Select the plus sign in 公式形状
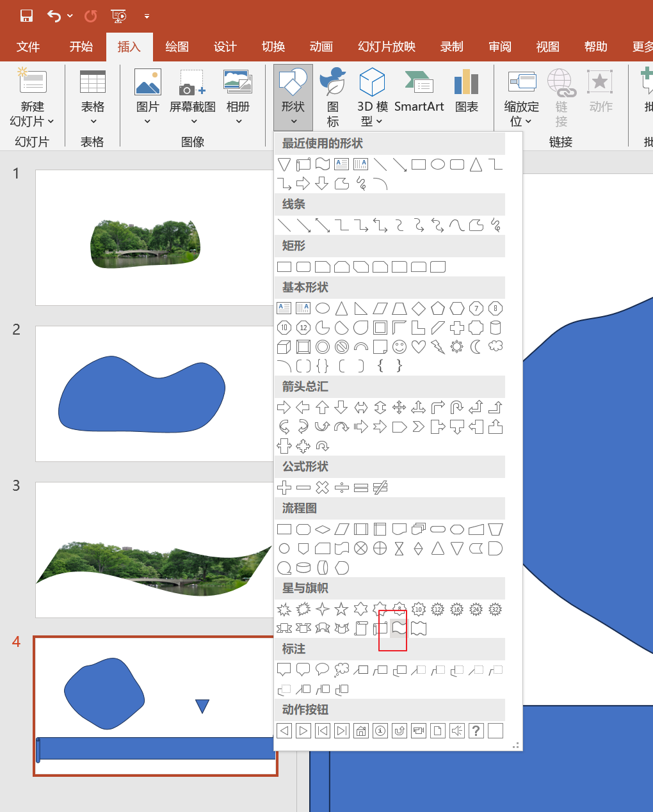This screenshot has width=653, height=812. [284, 488]
